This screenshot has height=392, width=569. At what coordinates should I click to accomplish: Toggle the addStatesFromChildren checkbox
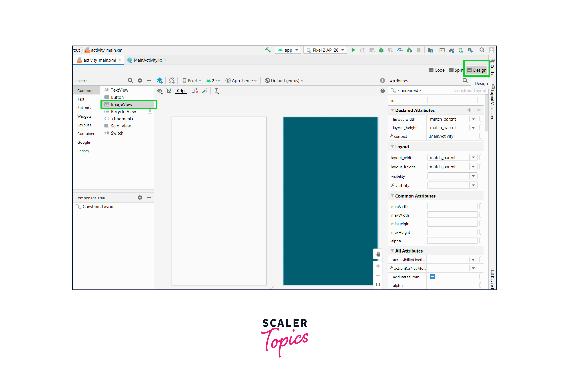click(433, 277)
